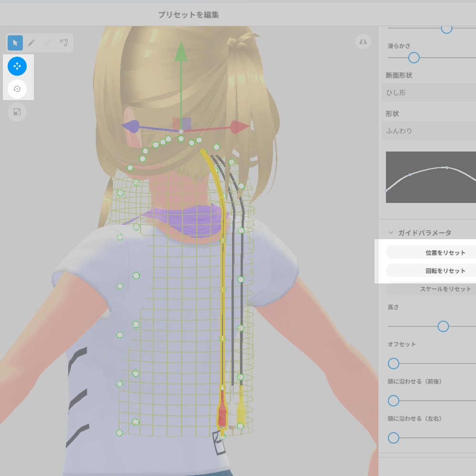
Task: Open the 断面形状 dropdown showing ひし形
Action: (x=428, y=92)
